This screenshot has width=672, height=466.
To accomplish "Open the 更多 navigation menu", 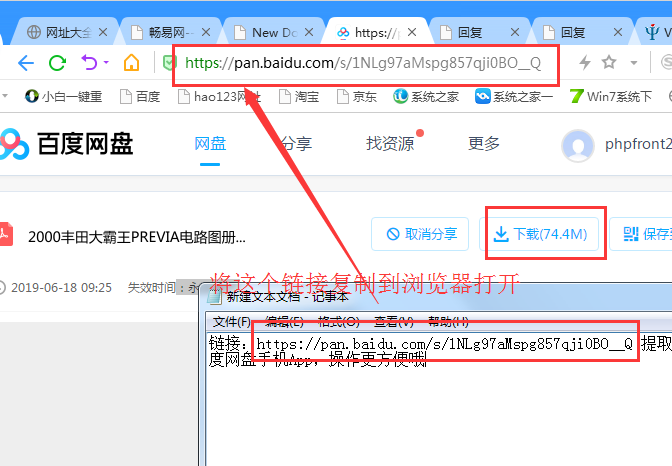I will tap(484, 144).
